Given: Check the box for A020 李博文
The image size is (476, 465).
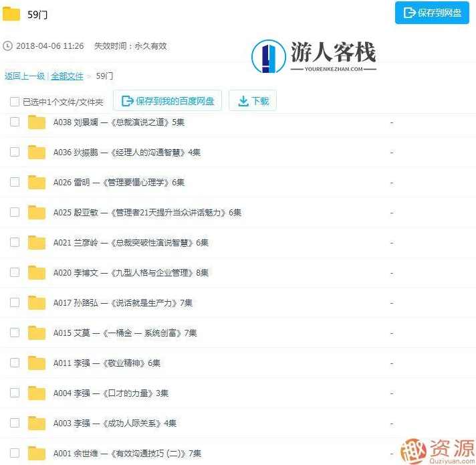Looking at the screenshot, I should pyautogui.click(x=15, y=272).
